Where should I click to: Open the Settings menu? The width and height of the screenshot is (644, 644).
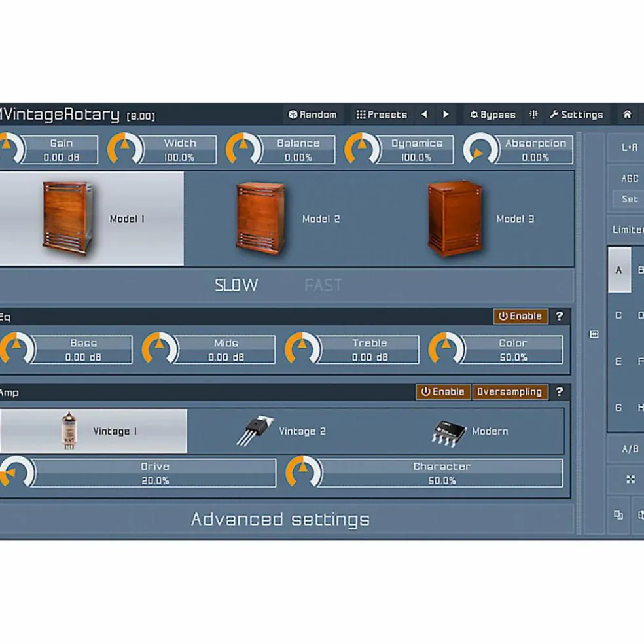[577, 115]
